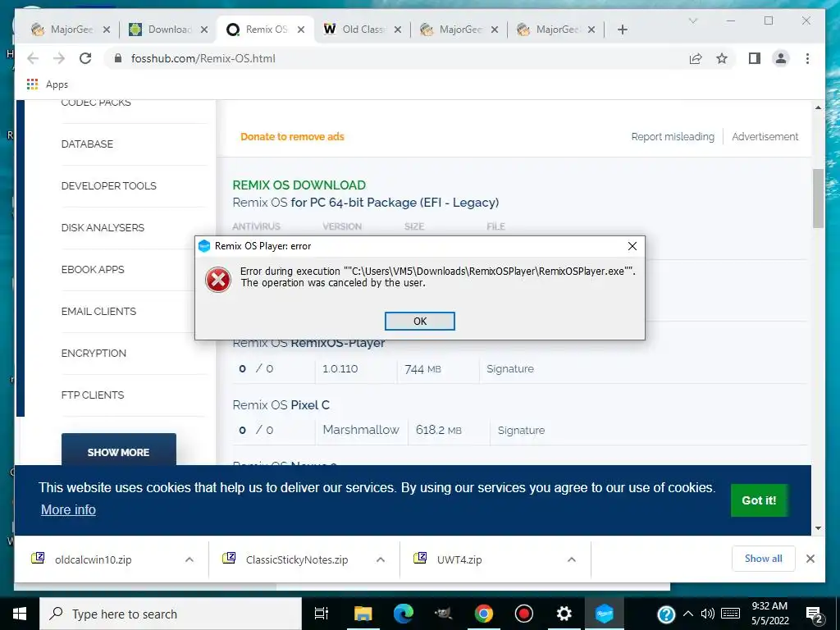Click the scrollbar down arrow
The image size is (840, 630).
click(818, 528)
